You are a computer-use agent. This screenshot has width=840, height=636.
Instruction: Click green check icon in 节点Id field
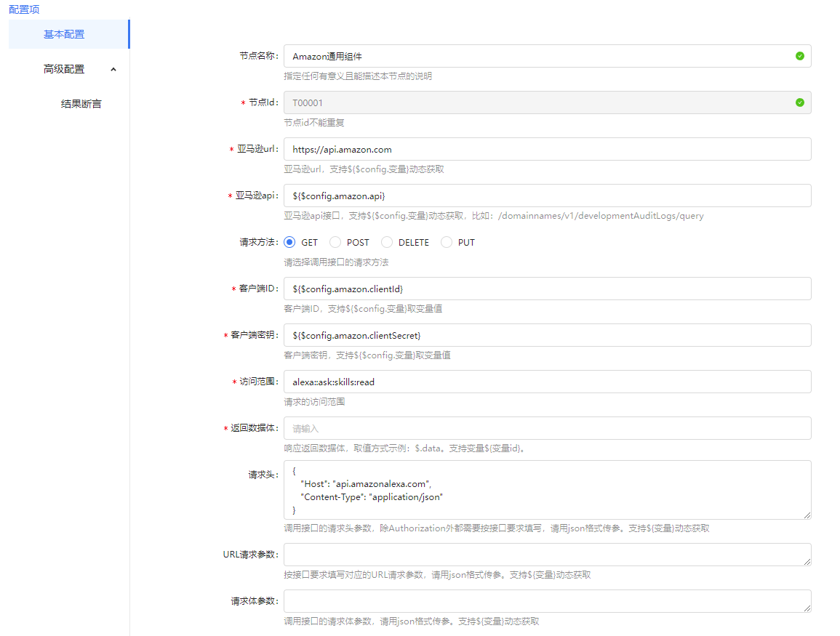click(x=800, y=102)
